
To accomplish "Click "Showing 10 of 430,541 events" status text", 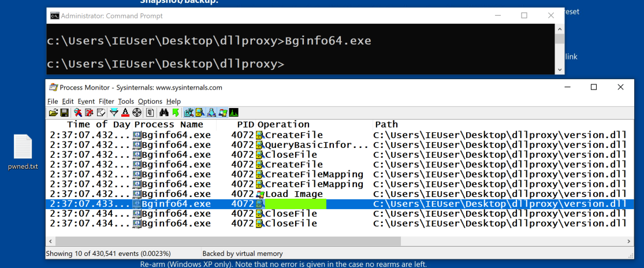I will pos(109,254).
